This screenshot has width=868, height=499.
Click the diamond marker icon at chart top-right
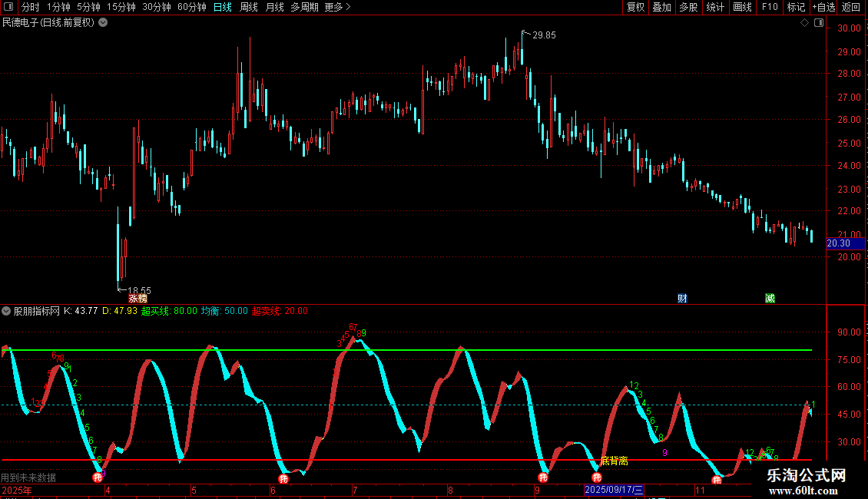(x=804, y=23)
